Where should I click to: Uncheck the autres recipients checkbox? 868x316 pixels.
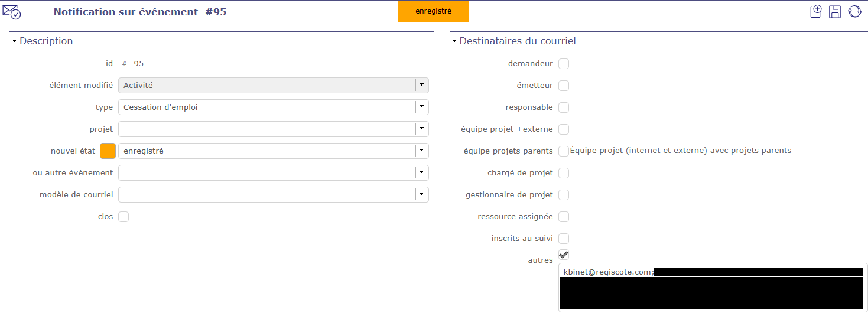(x=564, y=255)
